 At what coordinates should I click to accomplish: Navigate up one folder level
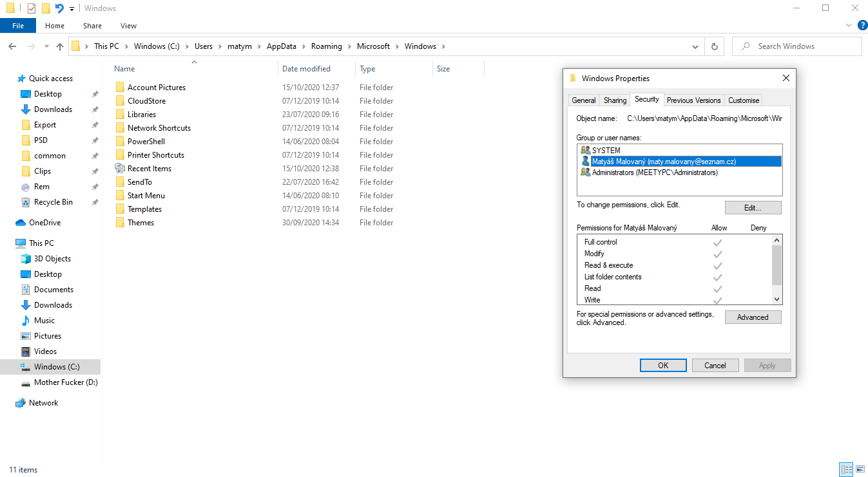pos(59,46)
